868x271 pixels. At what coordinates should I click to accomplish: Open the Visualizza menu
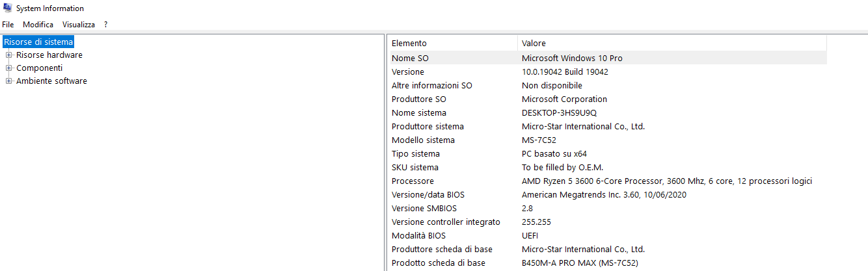tap(78, 24)
